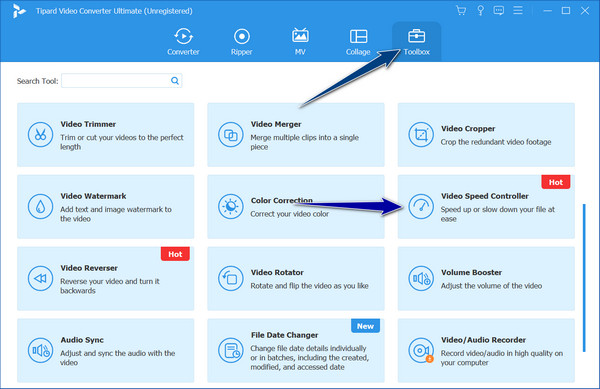
Task: Click the magnifier search icon
Action: [x=175, y=81]
